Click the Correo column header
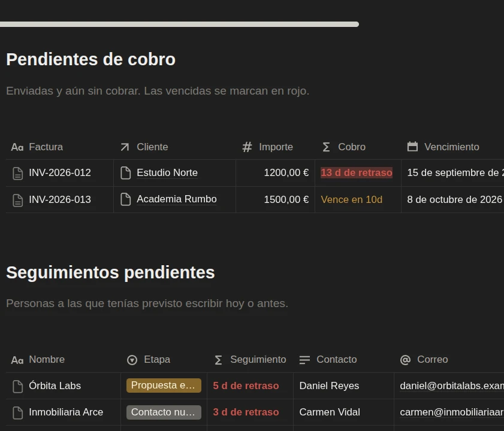Viewport: 504px width, 431px height. 449,359
